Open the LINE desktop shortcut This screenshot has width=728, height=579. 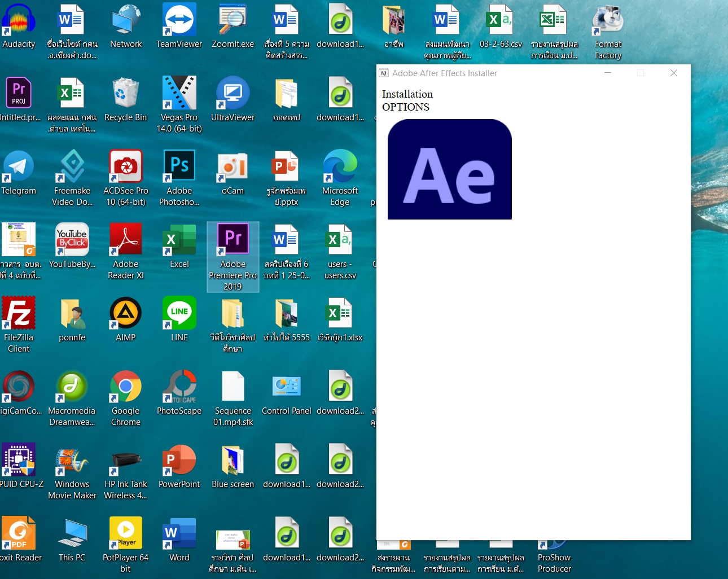coord(179,319)
